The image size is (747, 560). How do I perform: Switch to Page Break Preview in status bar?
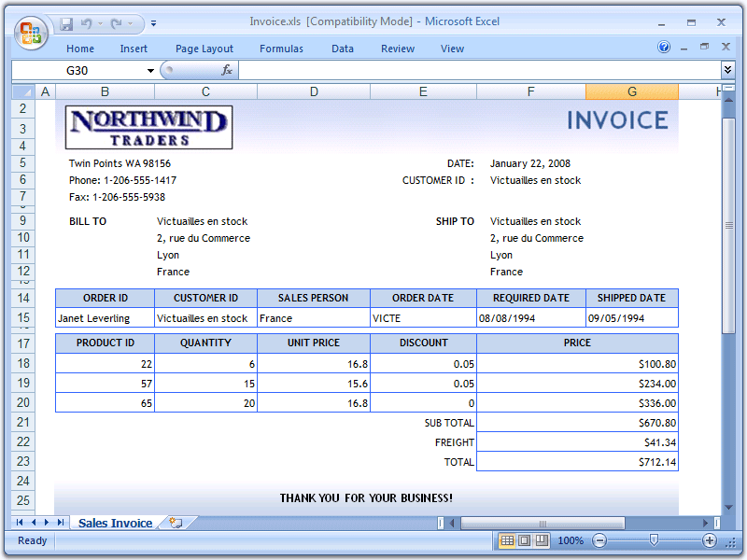542,540
